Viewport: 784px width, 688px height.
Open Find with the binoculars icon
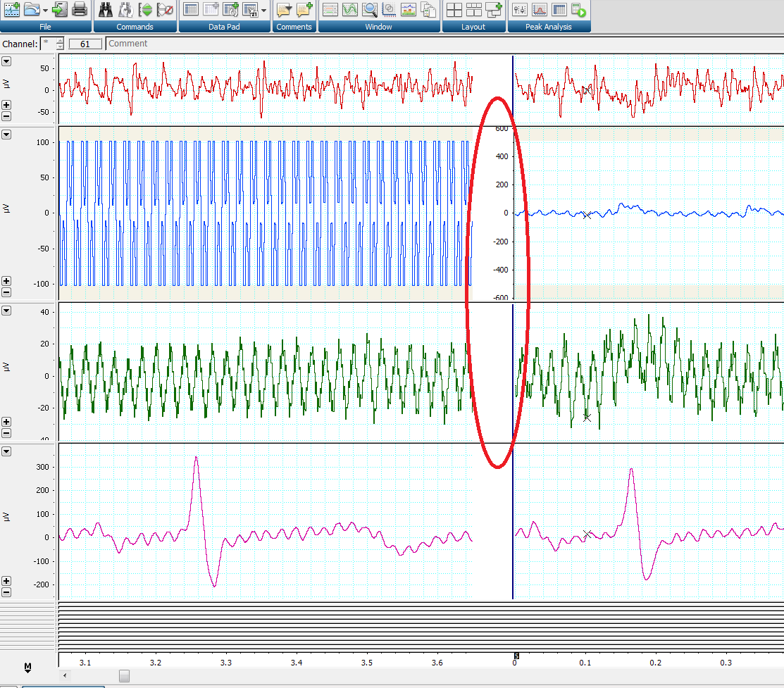106,9
